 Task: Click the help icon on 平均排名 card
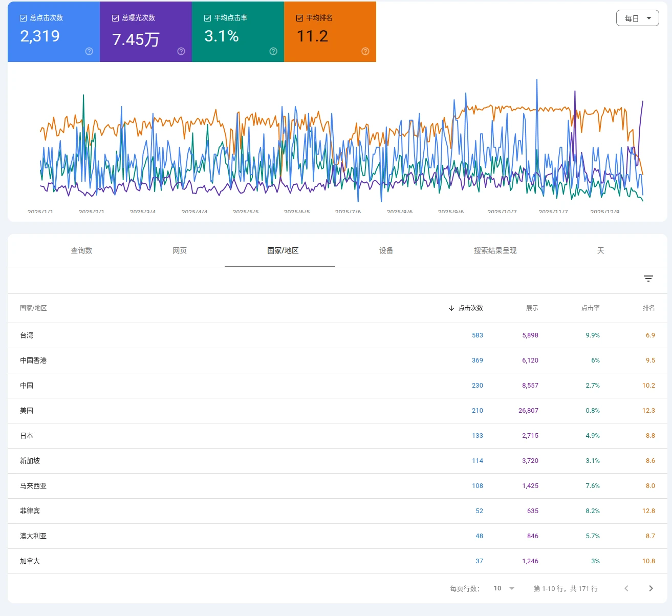pyautogui.click(x=365, y=51)
